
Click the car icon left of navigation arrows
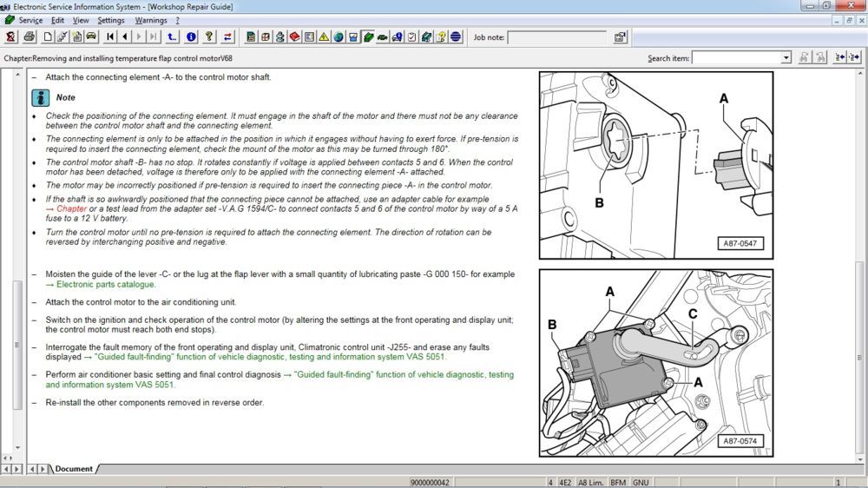(x=91, y=37)
